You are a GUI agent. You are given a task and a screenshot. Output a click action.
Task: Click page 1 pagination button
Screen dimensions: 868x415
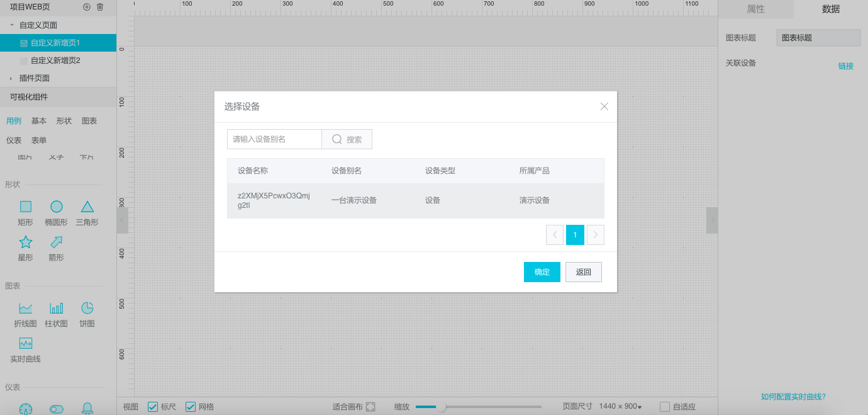click(575, 235)
